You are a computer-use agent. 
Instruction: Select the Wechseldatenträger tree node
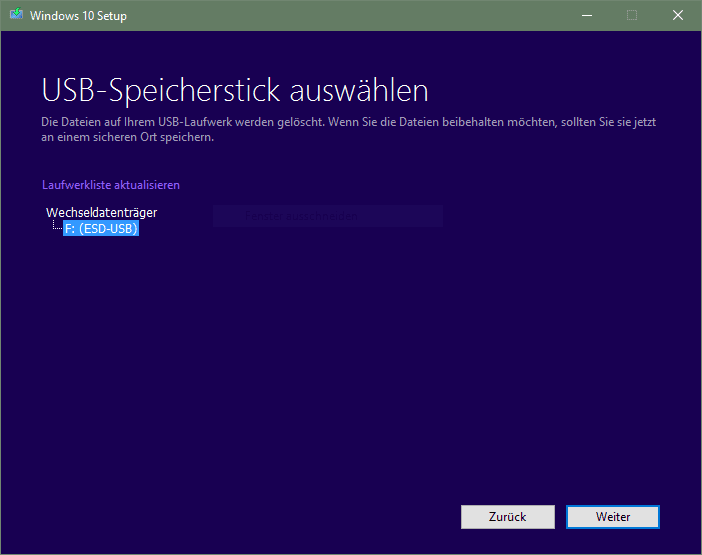coord(102,212)
